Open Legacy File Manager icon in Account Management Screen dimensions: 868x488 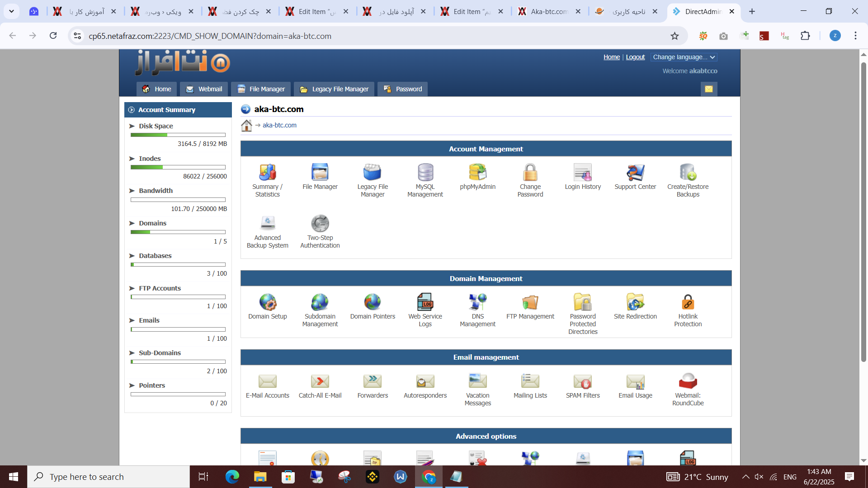click(373, 173)
